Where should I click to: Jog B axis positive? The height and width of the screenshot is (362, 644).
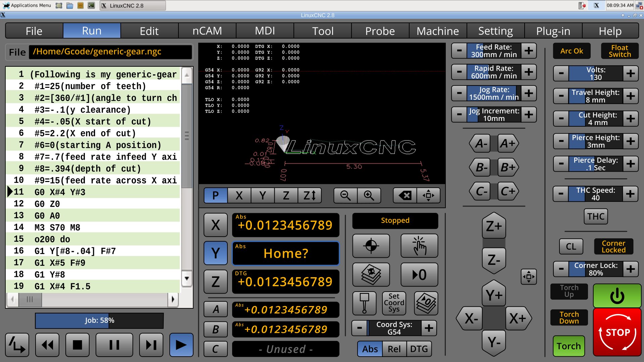tap(508, 167)
